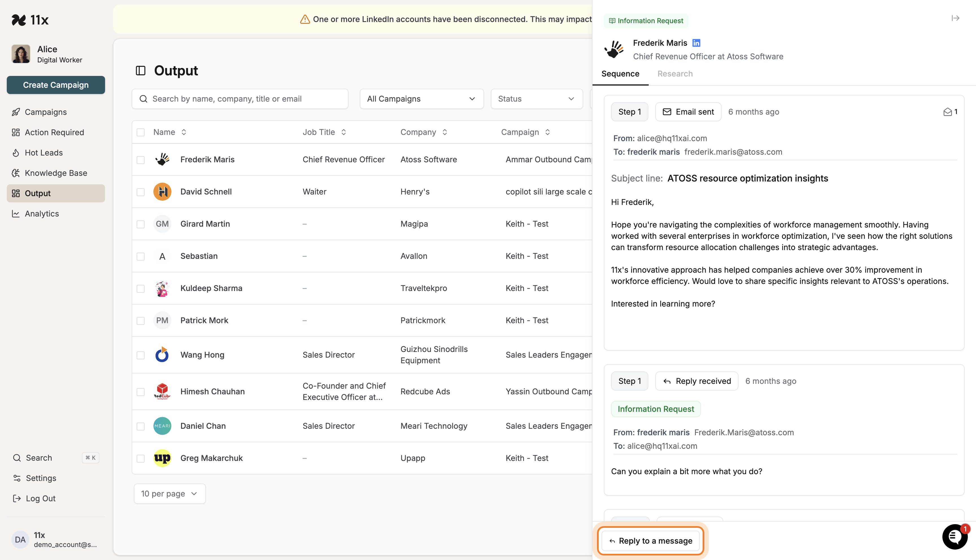Select Action Required from the sidebar
This screenshot has height=560, width=976.
tap(54, 132)
